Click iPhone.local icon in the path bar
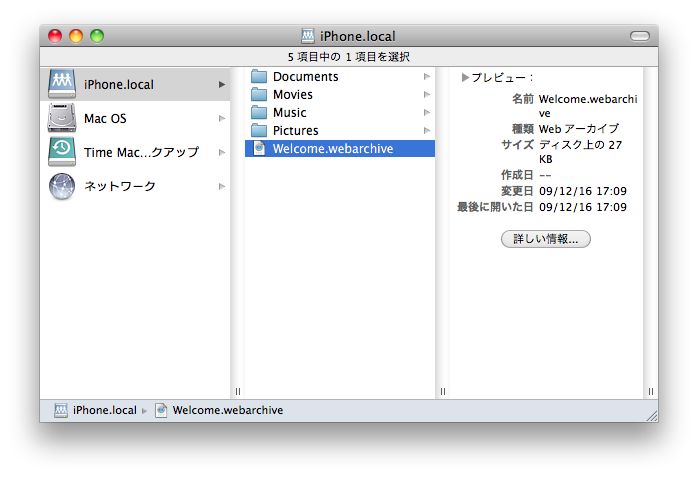 [x=61, y=410]
